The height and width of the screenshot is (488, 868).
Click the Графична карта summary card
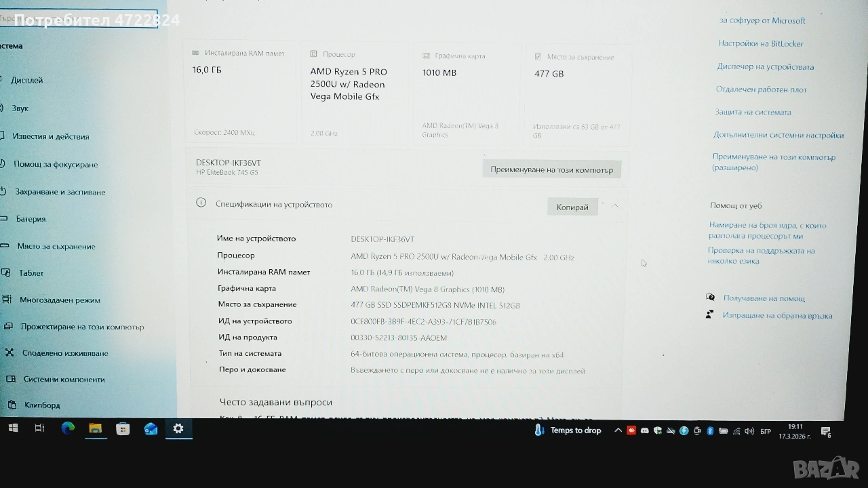coord(468,94)
